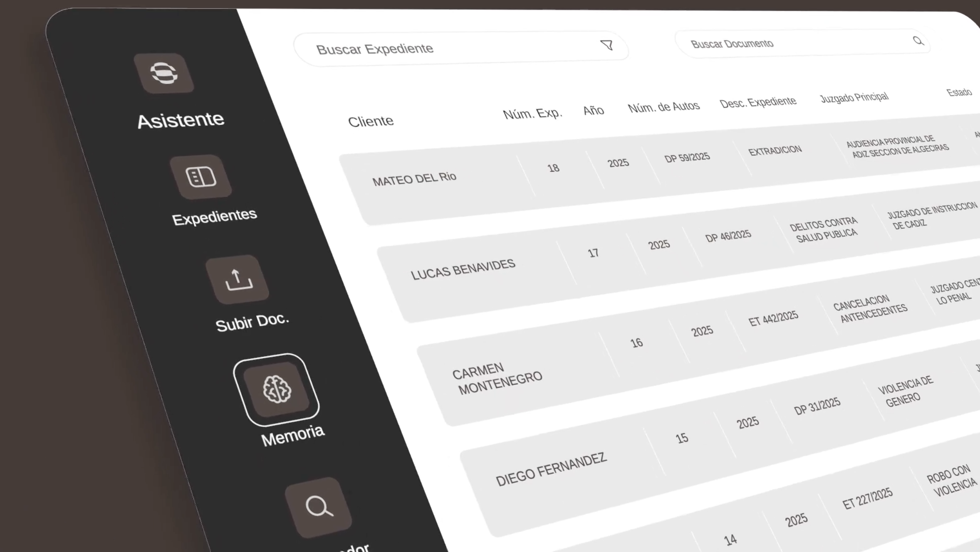Click the VIOLENCIA DE GENERO cell
This screenshot has height=552, width=980.
click(x=905, y=392)
